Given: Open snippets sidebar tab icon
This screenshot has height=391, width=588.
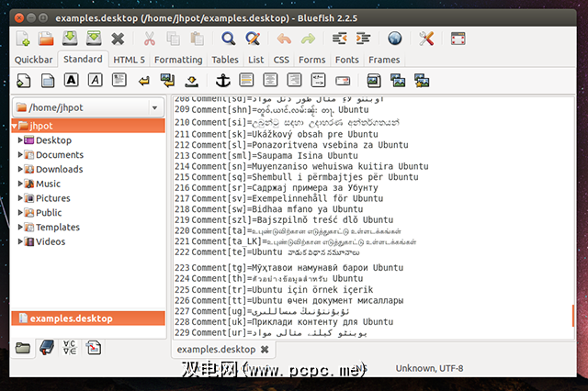Looking at the screenshot, I should tap(94, 348).
